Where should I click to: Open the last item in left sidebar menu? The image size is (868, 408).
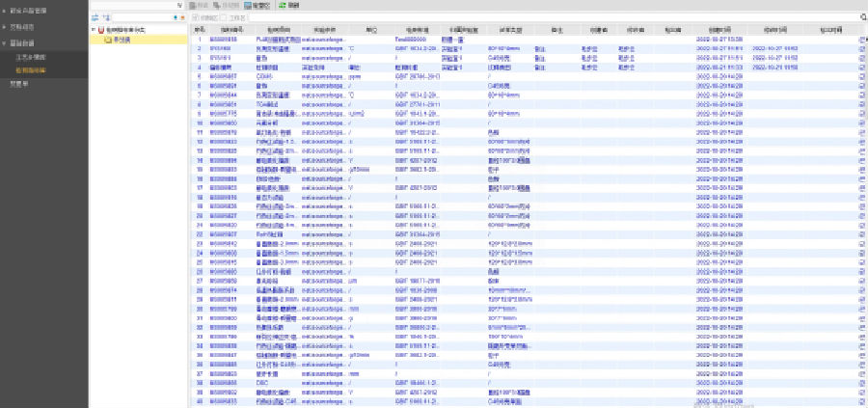(17, 84)
